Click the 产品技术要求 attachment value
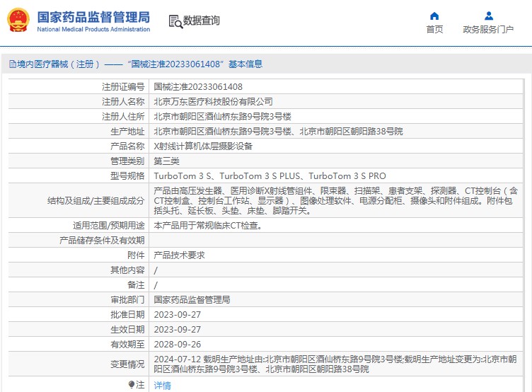 click(180, 255)
